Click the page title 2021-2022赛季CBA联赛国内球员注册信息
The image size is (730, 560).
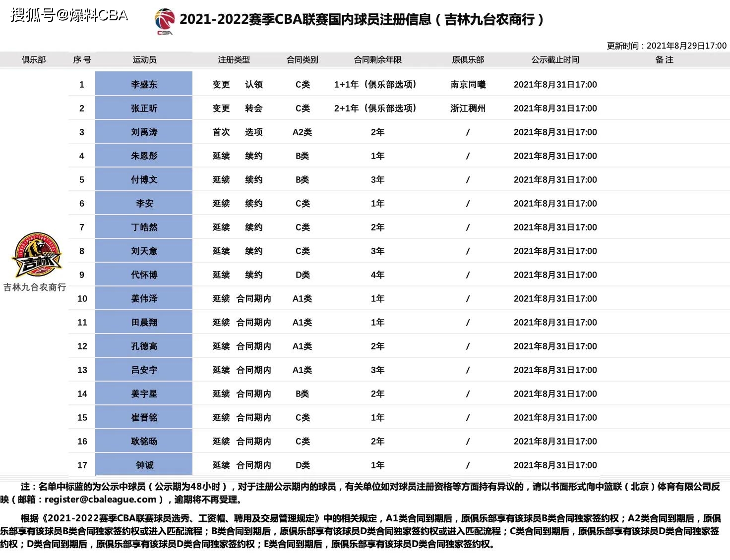pos(305,20)
